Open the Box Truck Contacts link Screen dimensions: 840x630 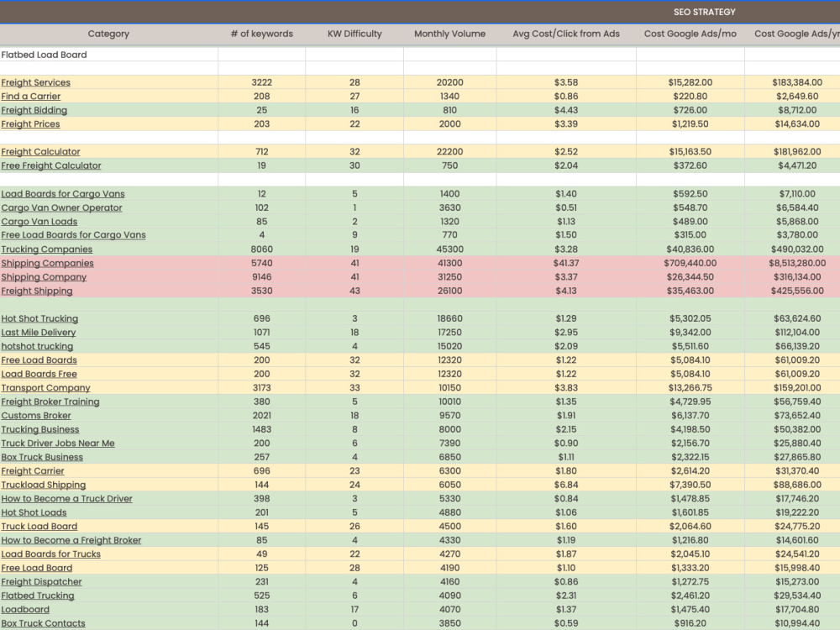(43, 624)
